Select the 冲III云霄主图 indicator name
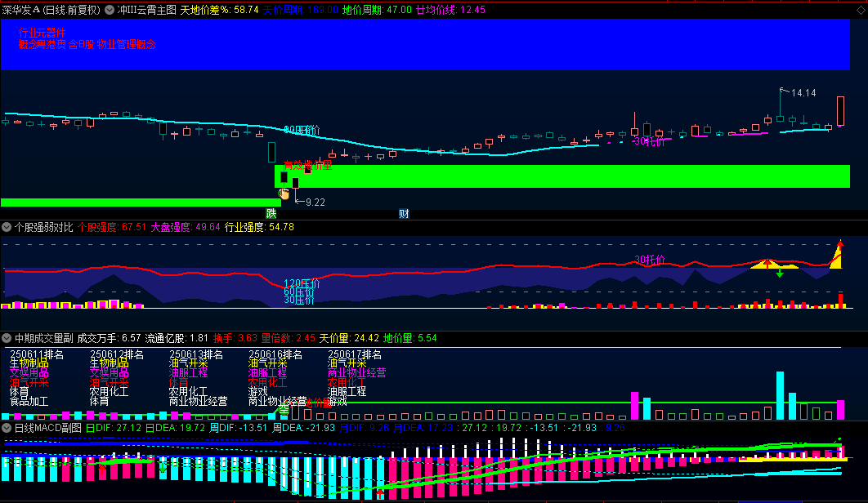 coord(147,10)
